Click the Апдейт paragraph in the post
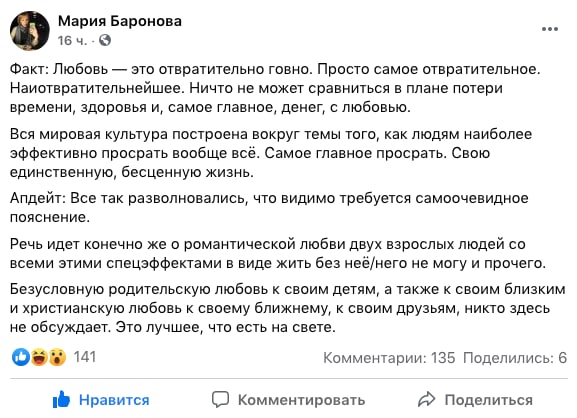 (x=269, y=208)
